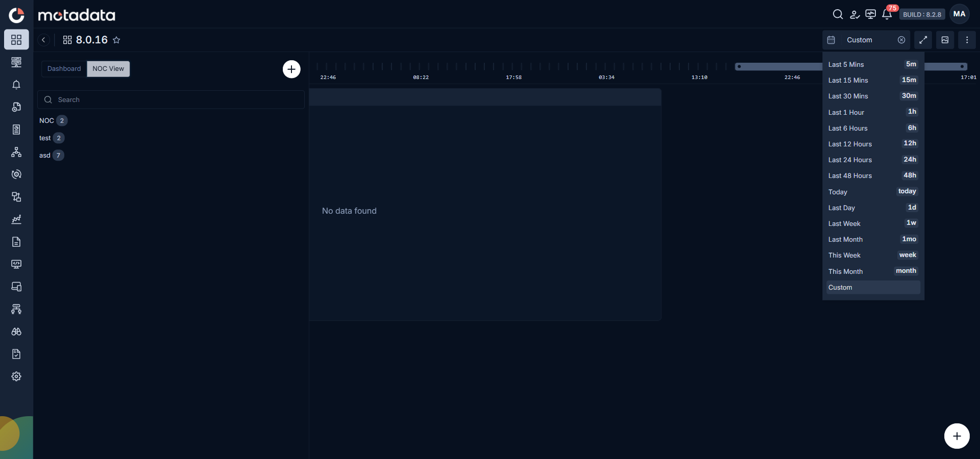Select Last 1 Hour time range
The image size is (980, 459).
[x=873, y=112]
